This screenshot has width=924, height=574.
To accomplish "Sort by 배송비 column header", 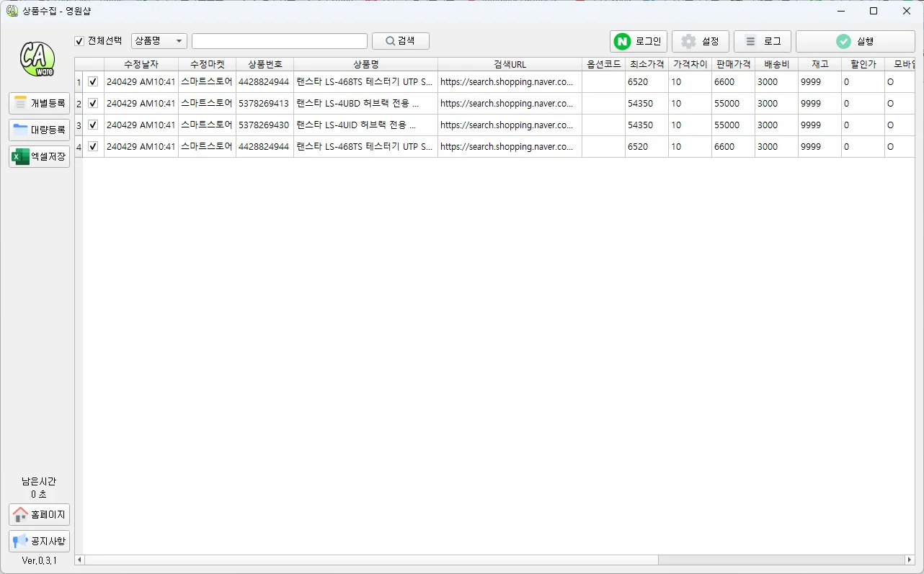I will pos(777,64).
